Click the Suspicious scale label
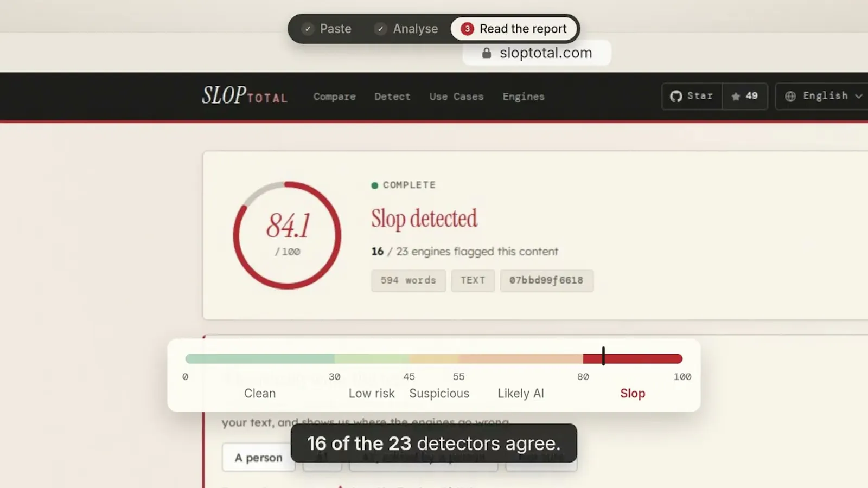Screen dimensions: 868x488 tap(439, 393)
